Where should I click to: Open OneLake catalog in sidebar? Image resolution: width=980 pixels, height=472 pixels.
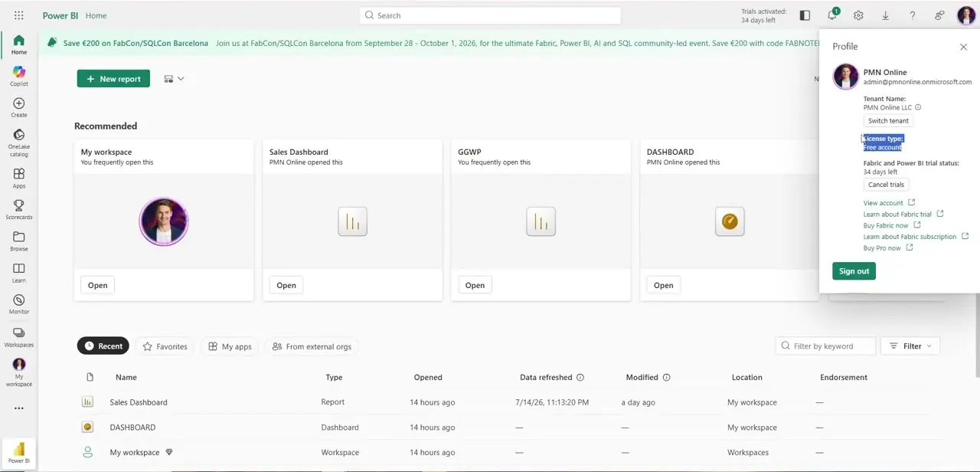tap(18, 143)
